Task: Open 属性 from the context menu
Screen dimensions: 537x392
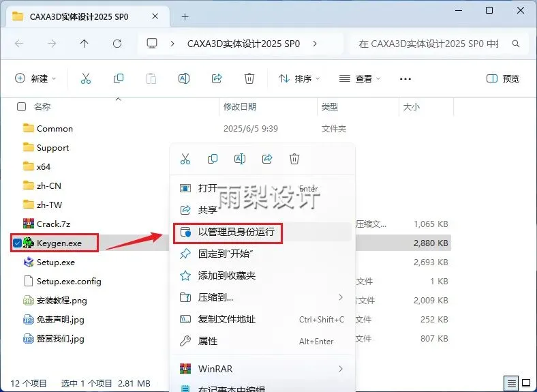Action: tap(262, 341)
